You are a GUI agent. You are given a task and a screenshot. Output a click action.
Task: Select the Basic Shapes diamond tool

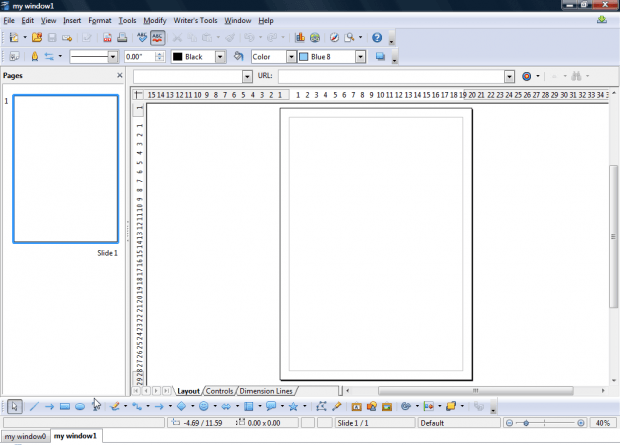(x=181, y=406)
